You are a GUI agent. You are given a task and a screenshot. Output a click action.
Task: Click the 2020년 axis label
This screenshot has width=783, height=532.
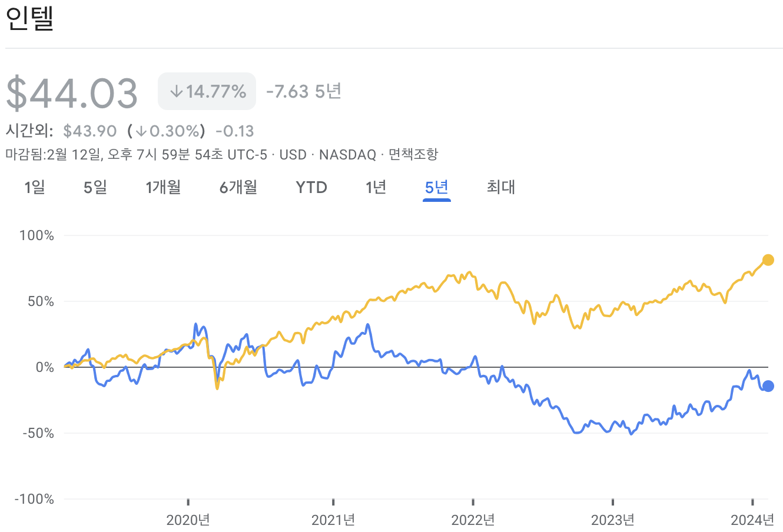(x=188, y=521)
